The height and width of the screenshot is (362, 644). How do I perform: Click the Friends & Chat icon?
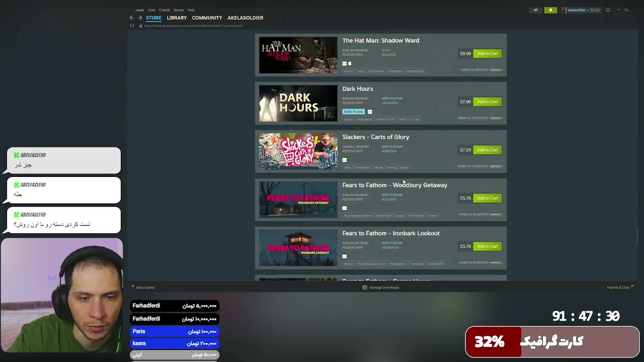632,288
